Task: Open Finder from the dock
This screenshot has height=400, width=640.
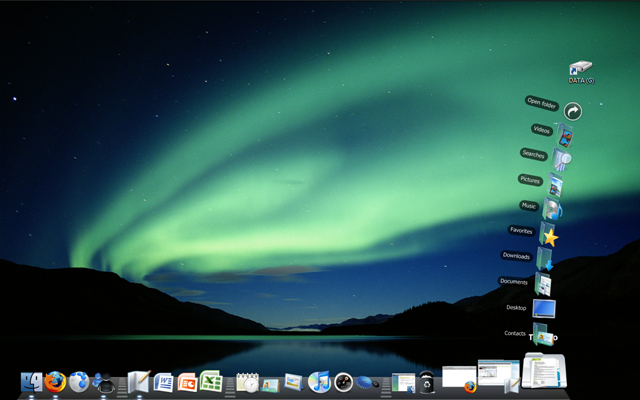Action: (x=31, y=382)
